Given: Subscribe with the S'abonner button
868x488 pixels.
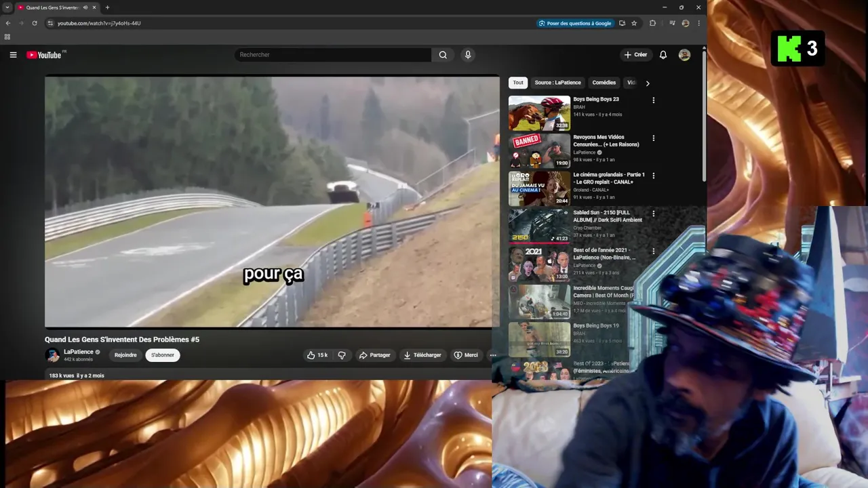Looking at the screenshot, I should click(x=163, y=355).
